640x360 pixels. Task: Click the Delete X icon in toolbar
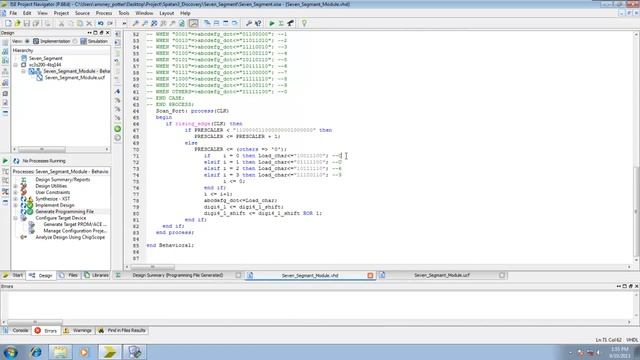point(89,23)
